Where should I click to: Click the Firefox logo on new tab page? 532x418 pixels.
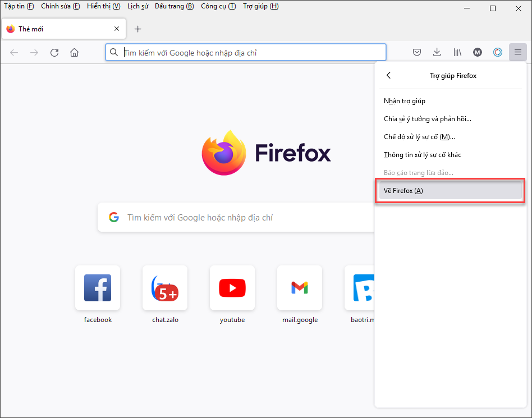(267, 153)
